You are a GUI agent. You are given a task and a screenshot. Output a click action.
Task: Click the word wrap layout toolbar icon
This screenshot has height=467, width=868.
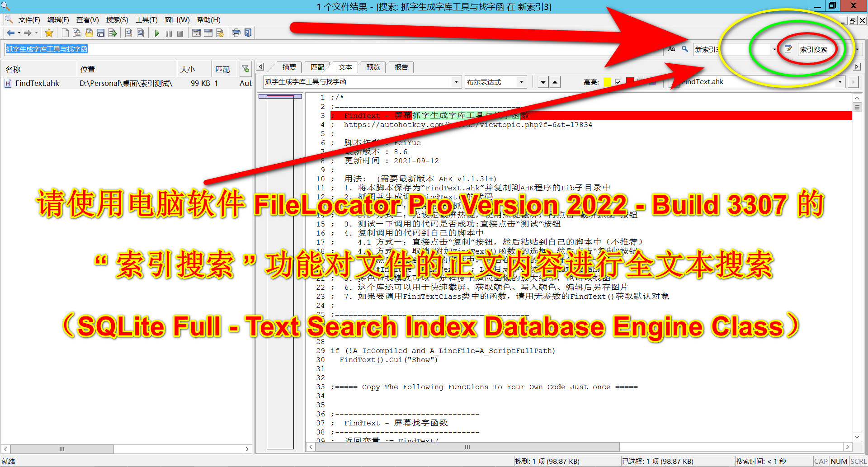[196, 33]
